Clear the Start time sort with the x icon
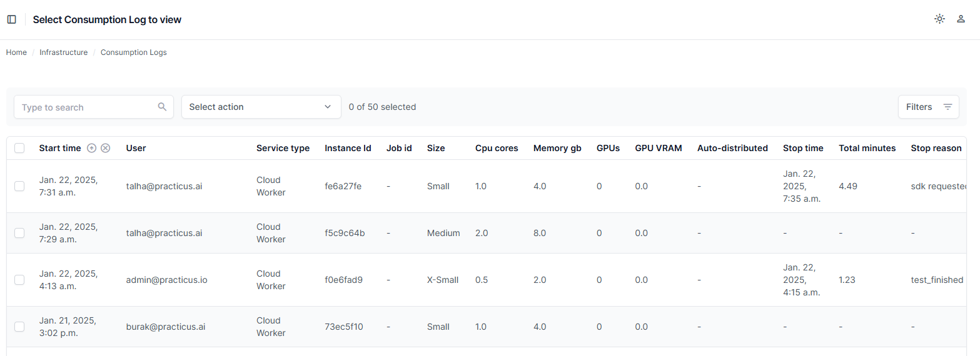The image size is (980, 356). [106, 148]
